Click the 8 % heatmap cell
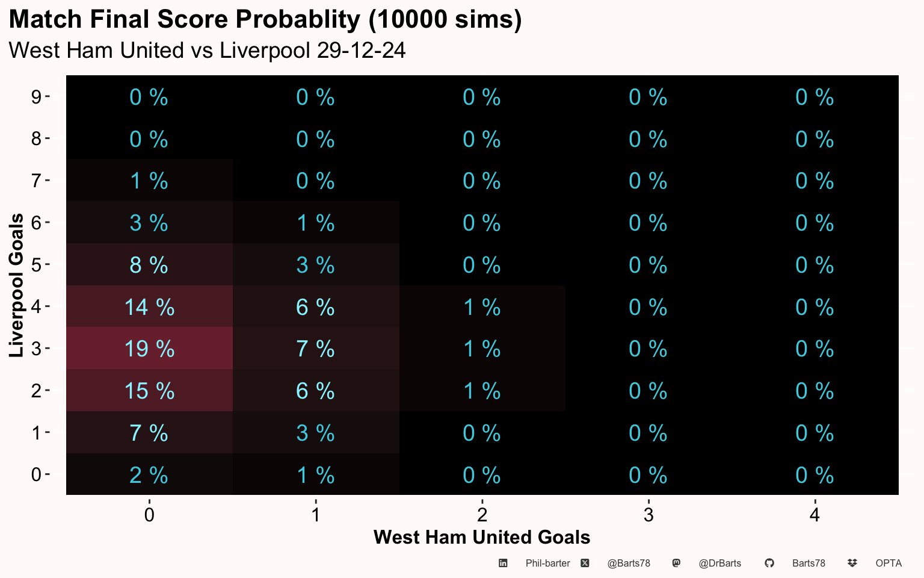924x578 pixels. [x=149, y=265]
